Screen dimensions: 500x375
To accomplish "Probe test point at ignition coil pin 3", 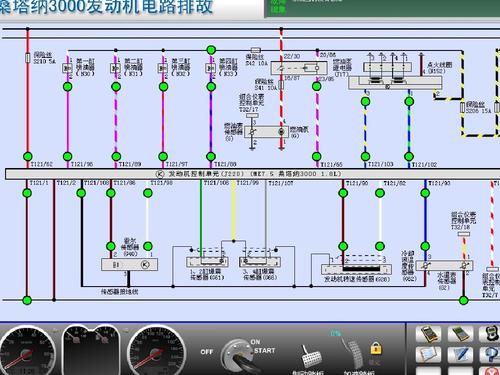I will [x=365, y=101].
